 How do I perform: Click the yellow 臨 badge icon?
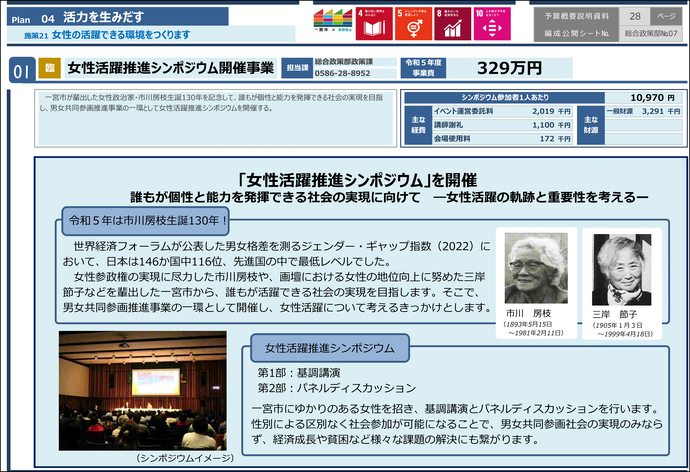point(49,68)
